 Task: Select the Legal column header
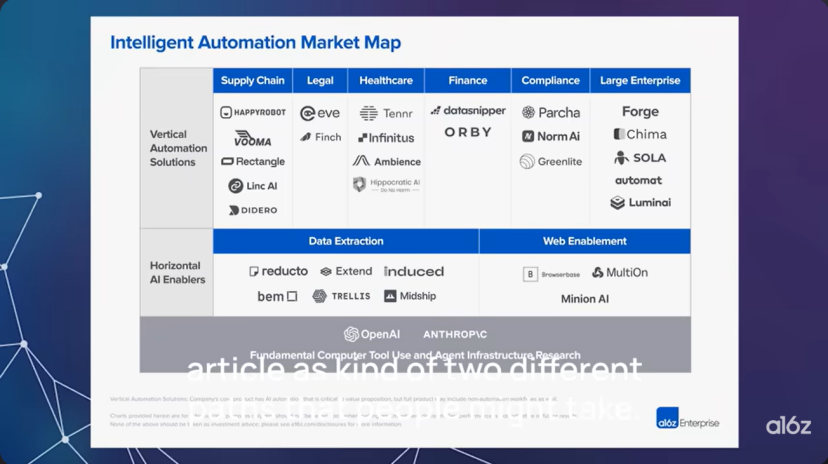click(x=320, y=81)
